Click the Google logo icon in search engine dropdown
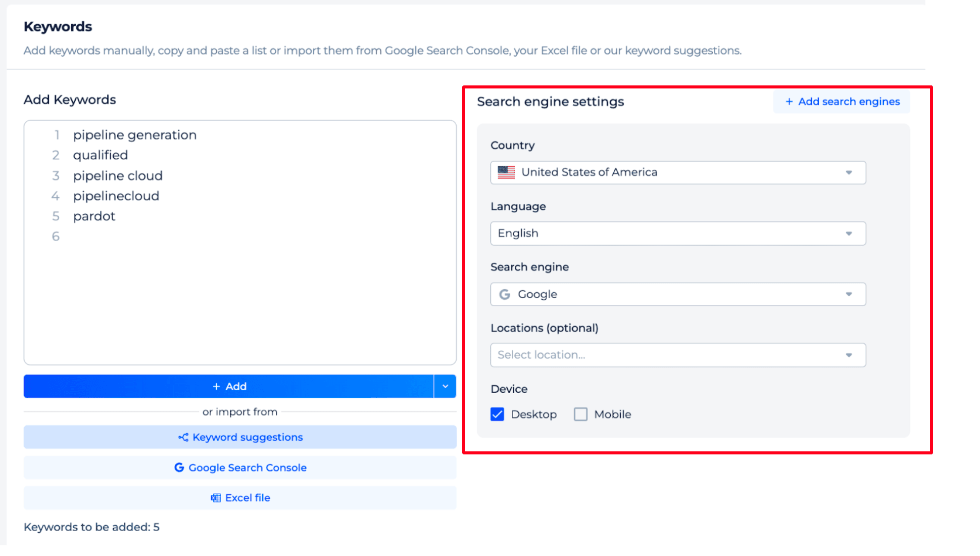980x556 pixels. click(505, 294)
